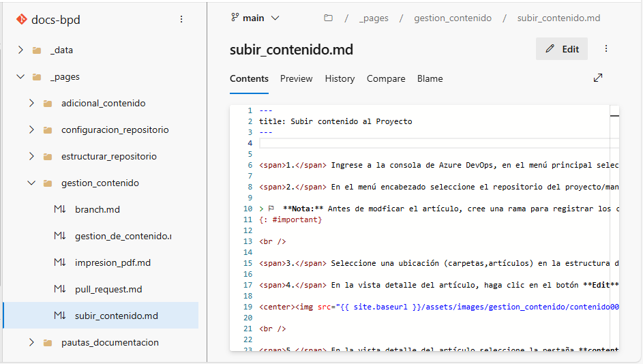The height and width of the screenshot is (364, 643).
Task: Open the History tab
Action: pos(340,79)
